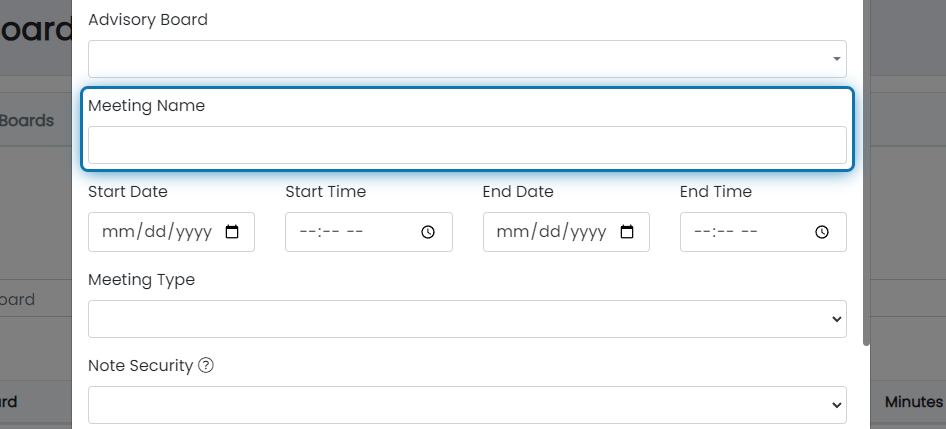Open the Start Date calendar picker icon

click(232, 232)
